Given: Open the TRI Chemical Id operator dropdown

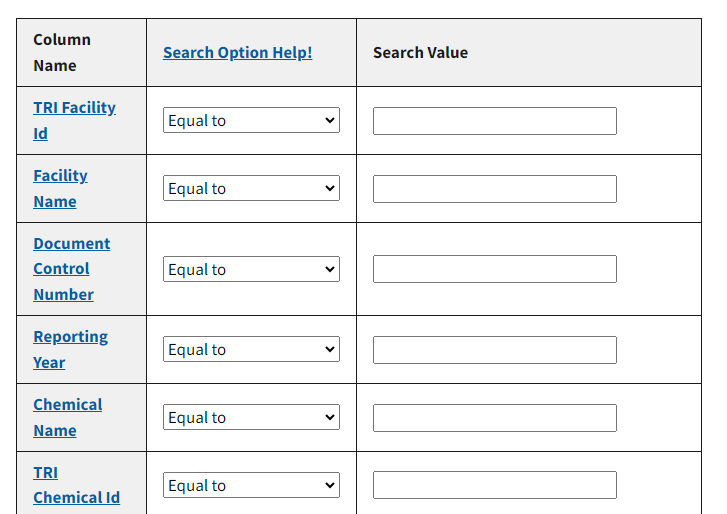Looking at the screenshot, I should (251, 486).
